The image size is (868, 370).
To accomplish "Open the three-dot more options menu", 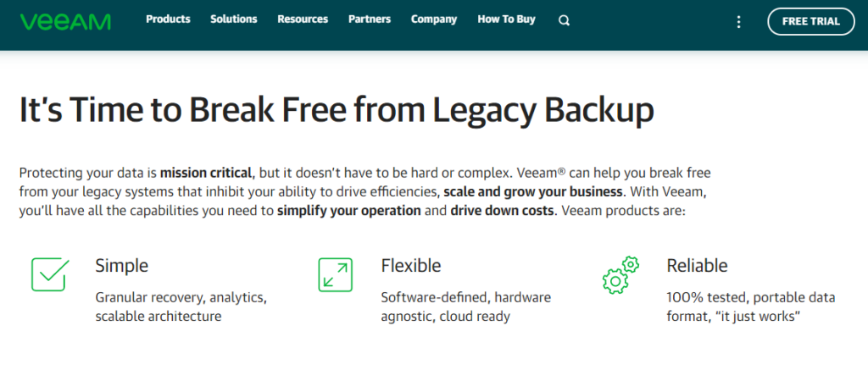I will pos(738,22).
